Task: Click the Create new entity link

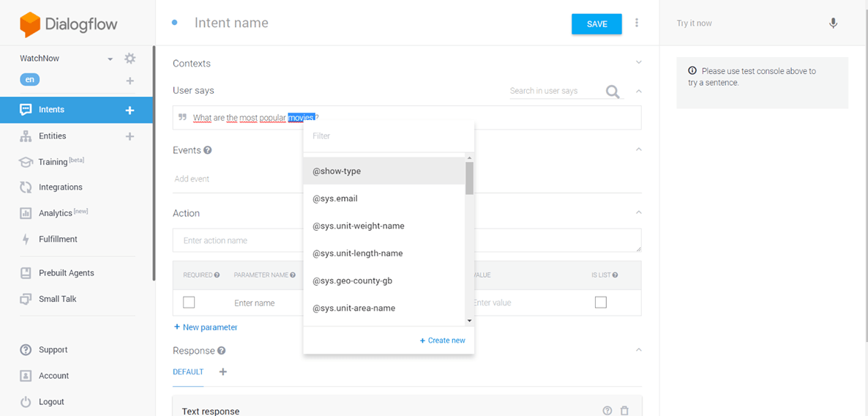Action: pos(443,341)
